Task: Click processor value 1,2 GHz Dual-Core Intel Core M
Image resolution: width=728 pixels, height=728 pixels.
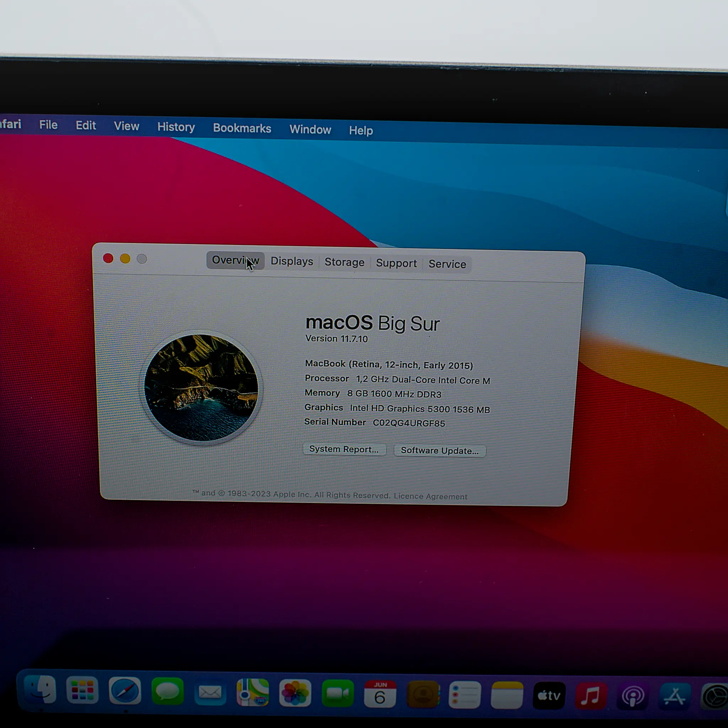Action: [423, 380]
